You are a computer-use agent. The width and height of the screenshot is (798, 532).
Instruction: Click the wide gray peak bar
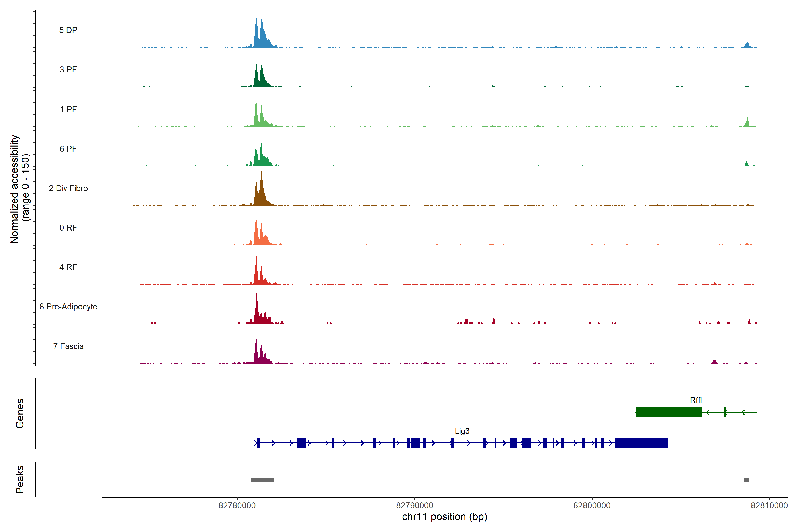(x=262, y=480)
